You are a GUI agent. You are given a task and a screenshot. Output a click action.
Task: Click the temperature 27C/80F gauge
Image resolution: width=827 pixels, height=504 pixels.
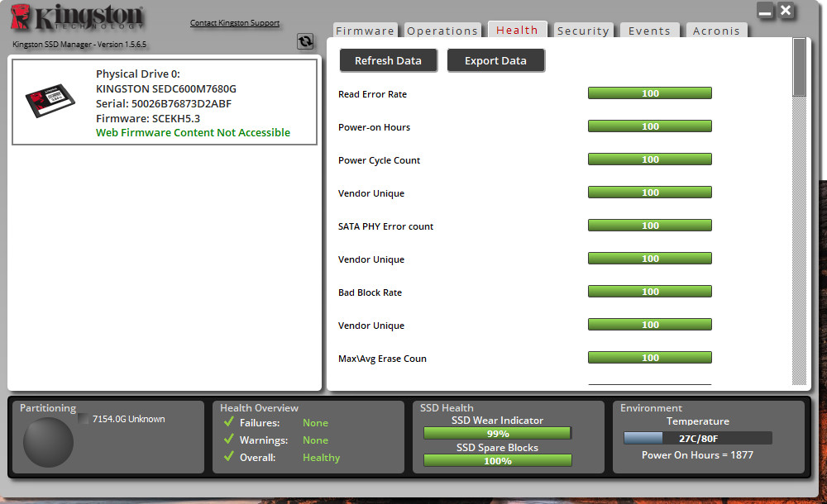[698, 438]
